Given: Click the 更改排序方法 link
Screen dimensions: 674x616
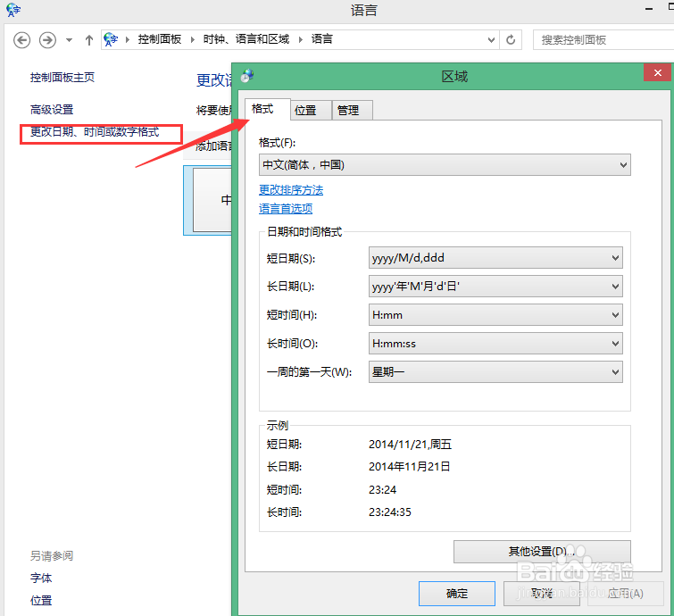Looking at the screenshot, I should (291, 190).
